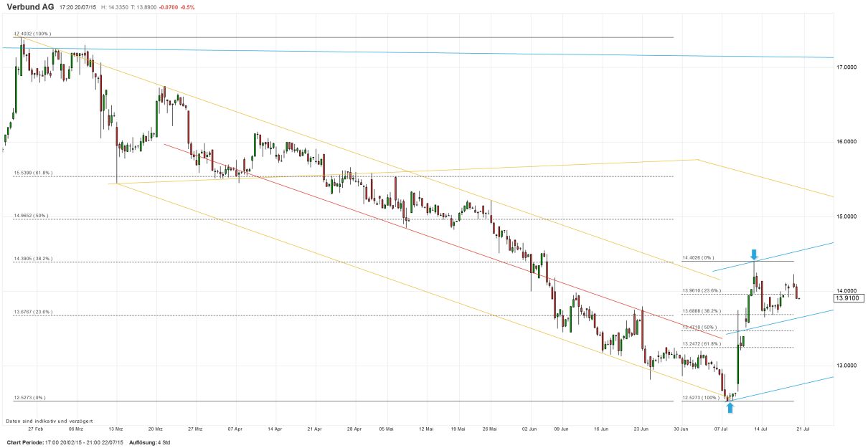Click the Auflösung 4 Std resolution text

click(x=149, y=442)
